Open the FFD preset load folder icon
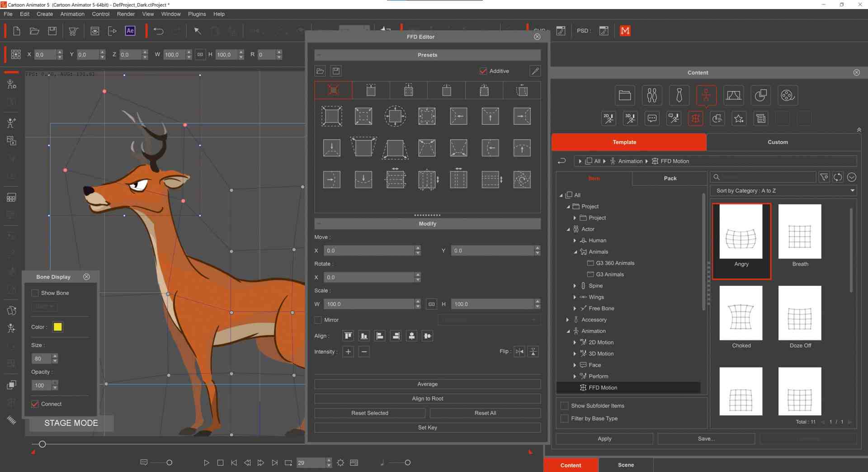Screen dimensions: 868x472 pos(320,71)
